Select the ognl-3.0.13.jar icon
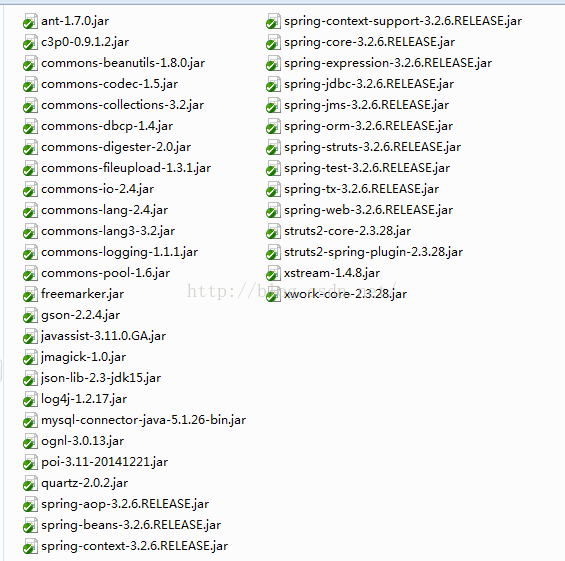The image size is (565, 561). [30, 441]
